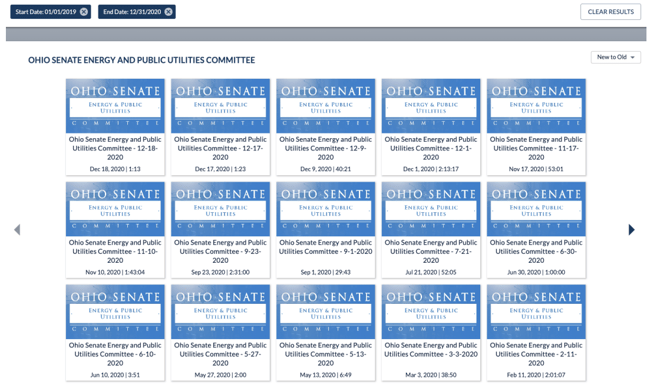
Task: Click title 'Utilities Committee - 5-27-2020'
Action: pos(221,358)
